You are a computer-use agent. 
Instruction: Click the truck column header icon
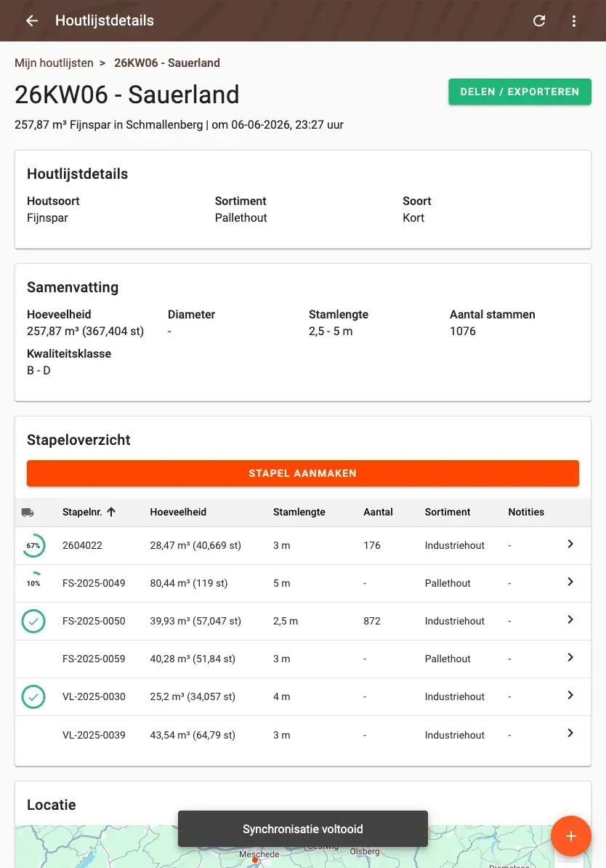tap(28, 513)
